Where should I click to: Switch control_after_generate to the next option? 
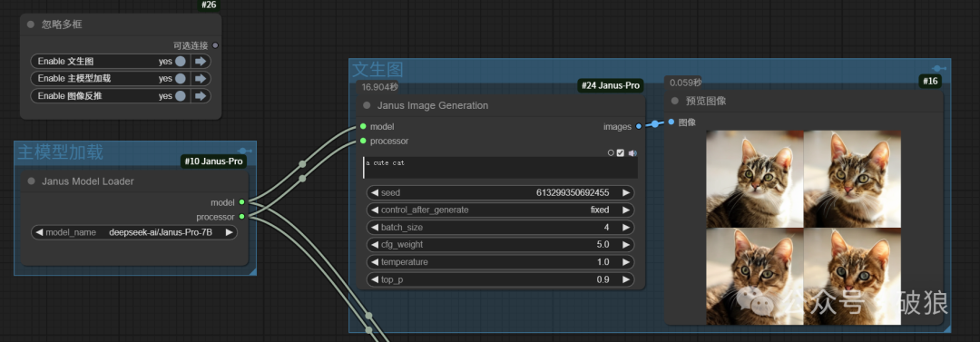[x=626, y=210]
